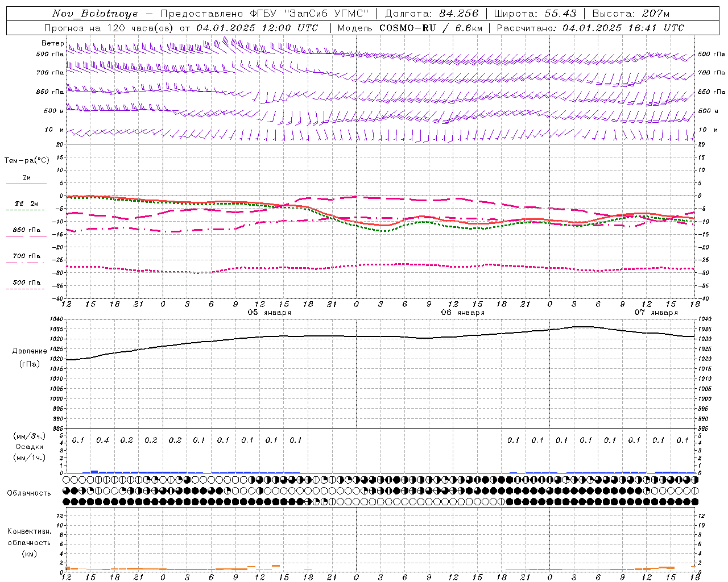728x582 pixels.
Task: Click the 'Облачность' cloud cover label
Action: [x=29, y=493]
